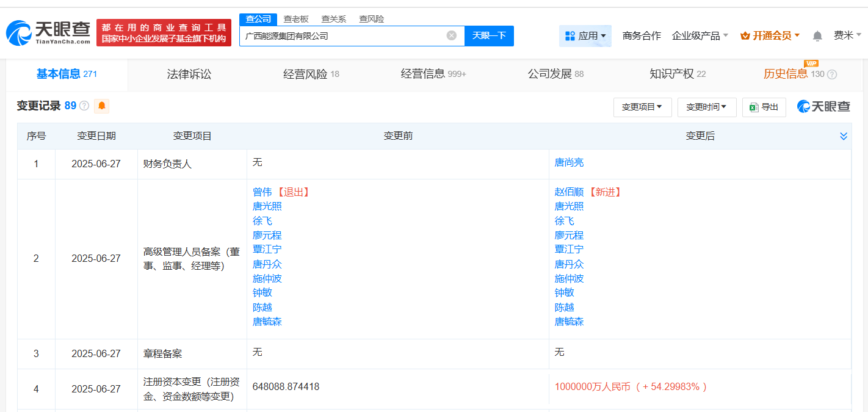Screen dimensions: 868x412
Task: Open 钟敏 in the 变更后 column
Action: coord(565,292)
